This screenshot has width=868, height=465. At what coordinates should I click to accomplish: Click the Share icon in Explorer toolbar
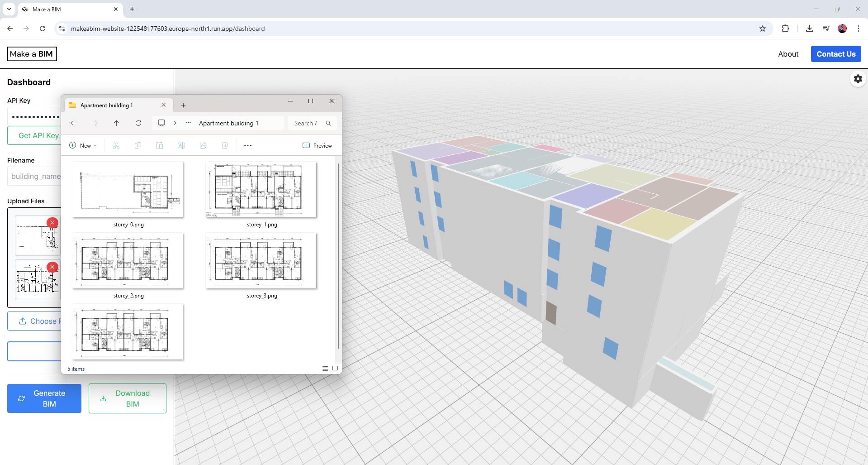coord(203,145)
